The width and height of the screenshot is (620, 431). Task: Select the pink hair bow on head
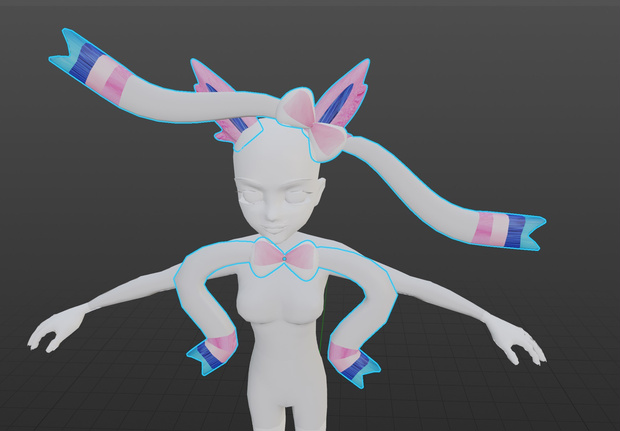tap(312, 123)
